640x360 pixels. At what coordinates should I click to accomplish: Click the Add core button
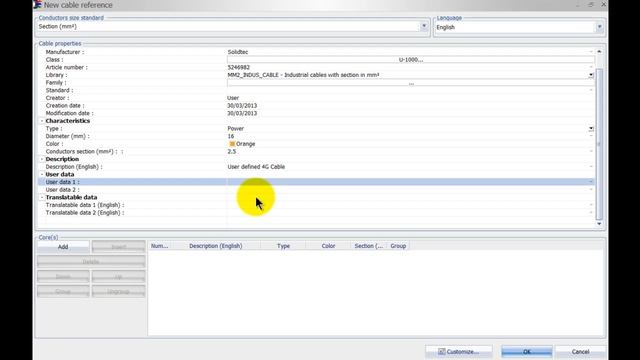point(63,247)
